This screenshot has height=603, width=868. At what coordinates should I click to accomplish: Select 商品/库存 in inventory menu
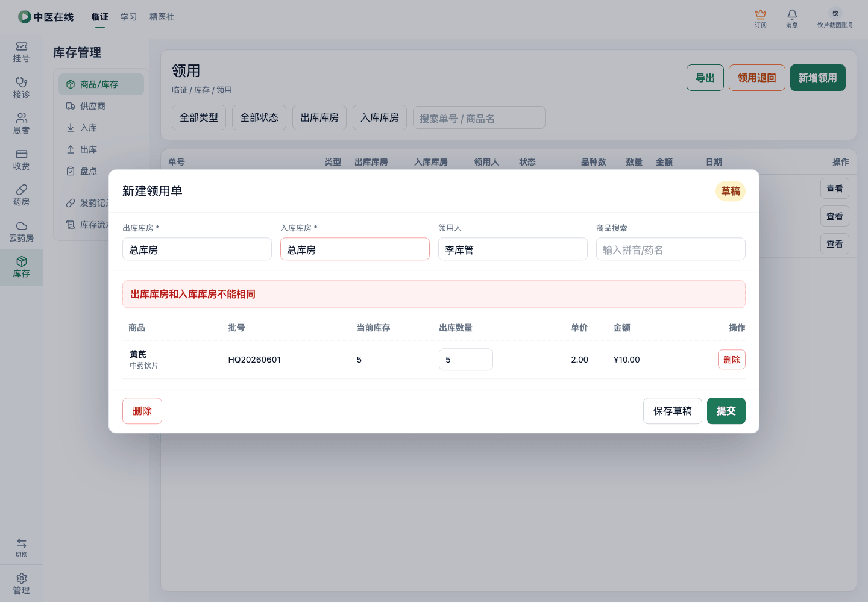click(101, 84)
